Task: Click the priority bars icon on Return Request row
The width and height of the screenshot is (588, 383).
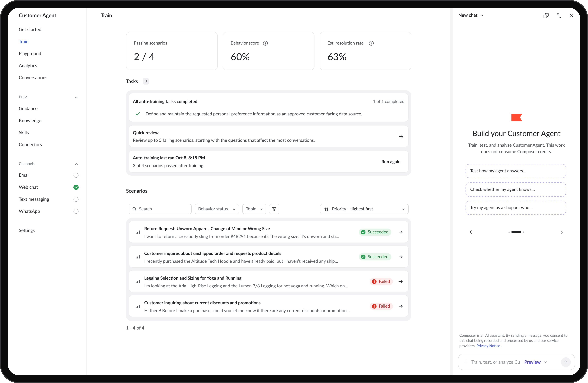Action: click(x=138, y=232)
